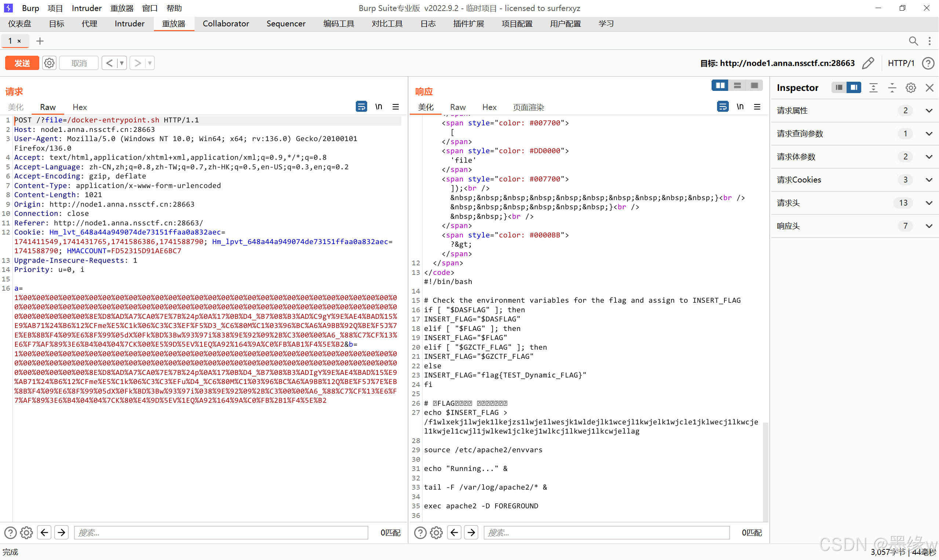Open the Collaborator tab
The height and width of the screenshot is (560, 939).
[226, 23]
